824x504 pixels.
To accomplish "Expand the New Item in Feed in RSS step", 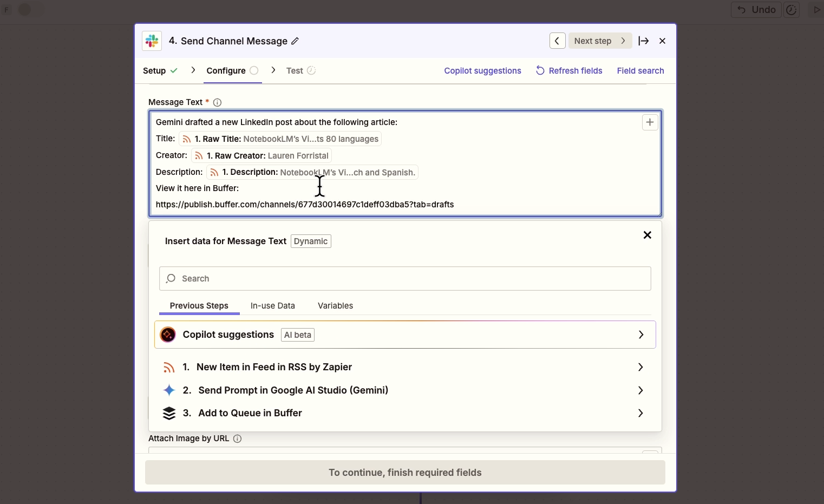I will (x=639, y=367).
